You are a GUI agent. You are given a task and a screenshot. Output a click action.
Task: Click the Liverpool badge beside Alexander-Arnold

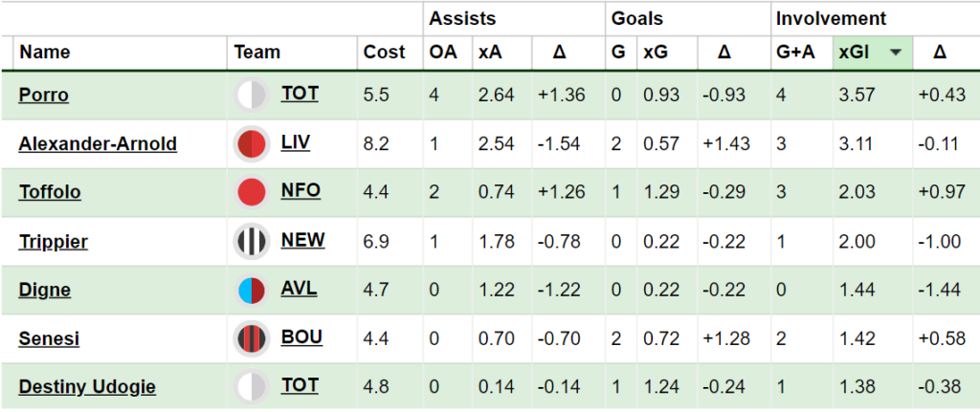coord(251,143)
